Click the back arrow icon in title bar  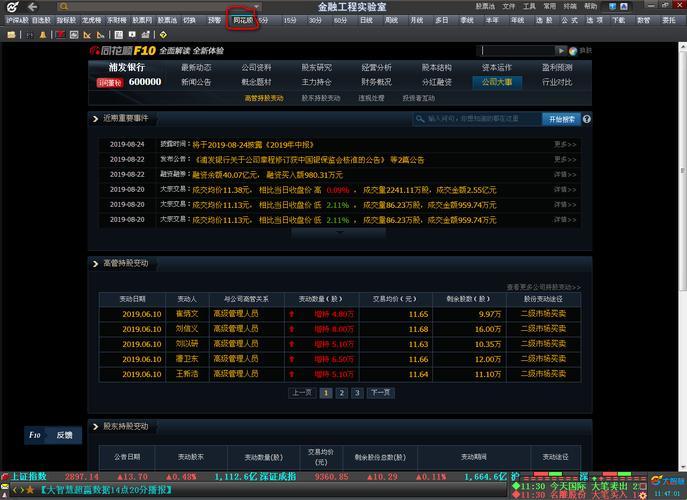(32, 7)
